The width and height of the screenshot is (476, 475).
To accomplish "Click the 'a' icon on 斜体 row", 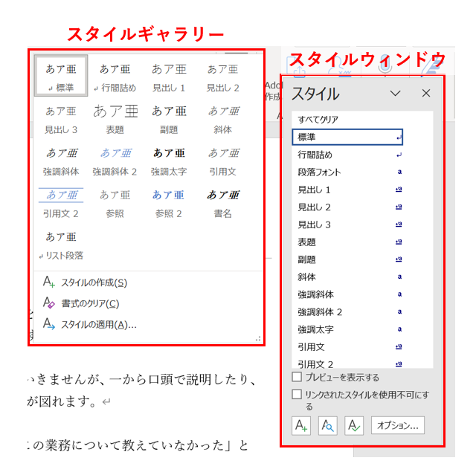I will [399, 277].
